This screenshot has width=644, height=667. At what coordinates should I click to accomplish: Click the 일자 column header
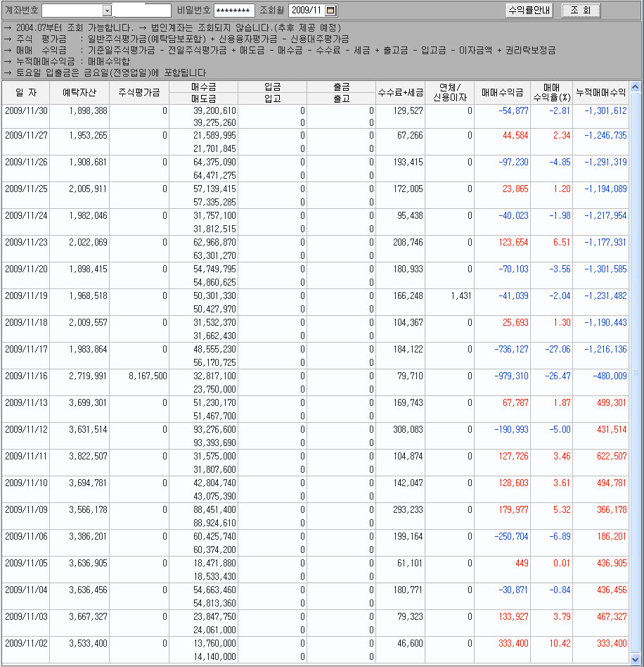click(25, 92)
